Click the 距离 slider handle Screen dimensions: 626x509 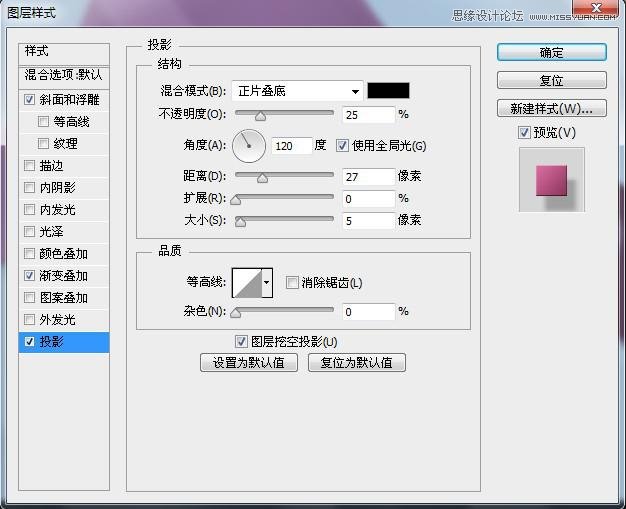(262, 178)
